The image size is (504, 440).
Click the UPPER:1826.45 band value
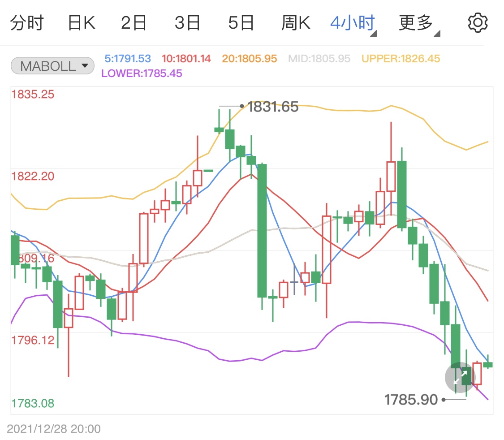pyautogui.click(x=401, y=59)
